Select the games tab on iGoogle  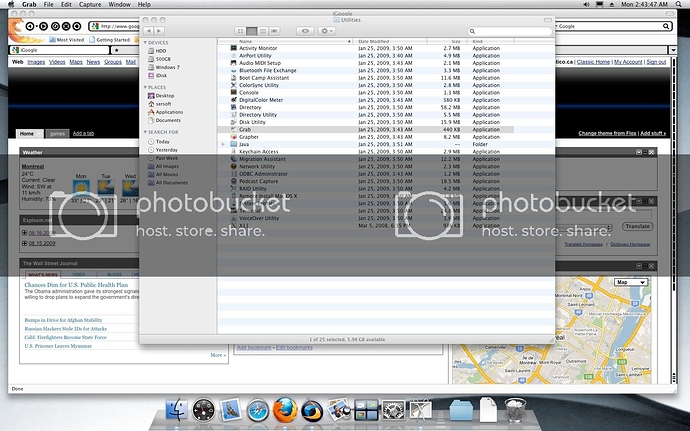(x=57, y=133)
